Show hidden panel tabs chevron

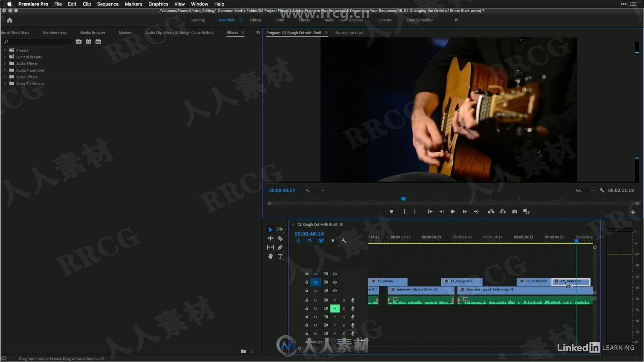tap(258, 33)
